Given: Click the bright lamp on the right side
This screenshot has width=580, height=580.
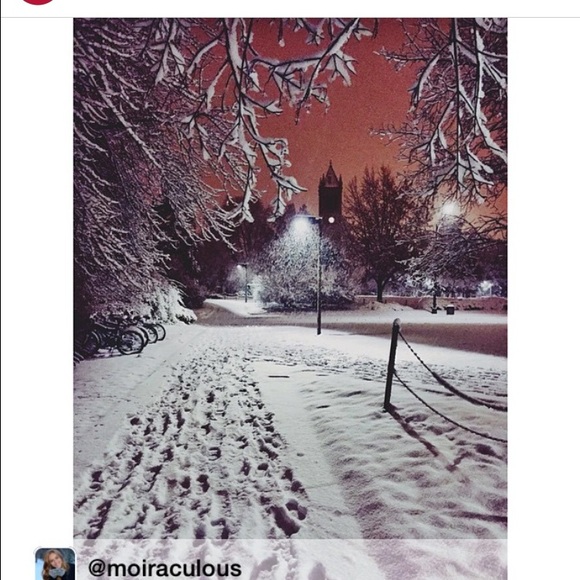Looking at the screenshot, I should coord(450,208).
